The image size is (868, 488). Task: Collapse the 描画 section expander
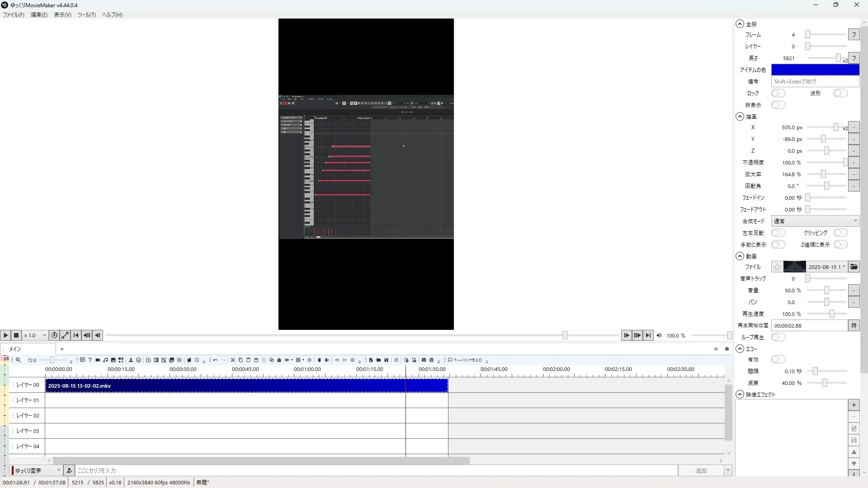740,117
